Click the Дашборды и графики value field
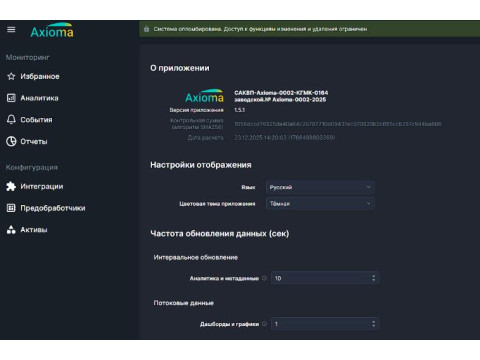Viewport: 480px width, 360px height. pyautogui.click(x=325, y=324)
